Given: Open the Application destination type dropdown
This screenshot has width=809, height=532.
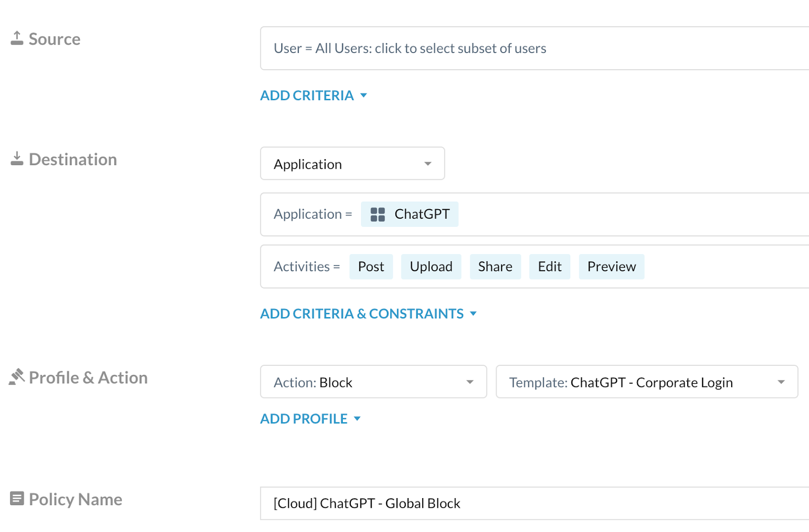Looking at the screenshot, I should click(352, 164).
